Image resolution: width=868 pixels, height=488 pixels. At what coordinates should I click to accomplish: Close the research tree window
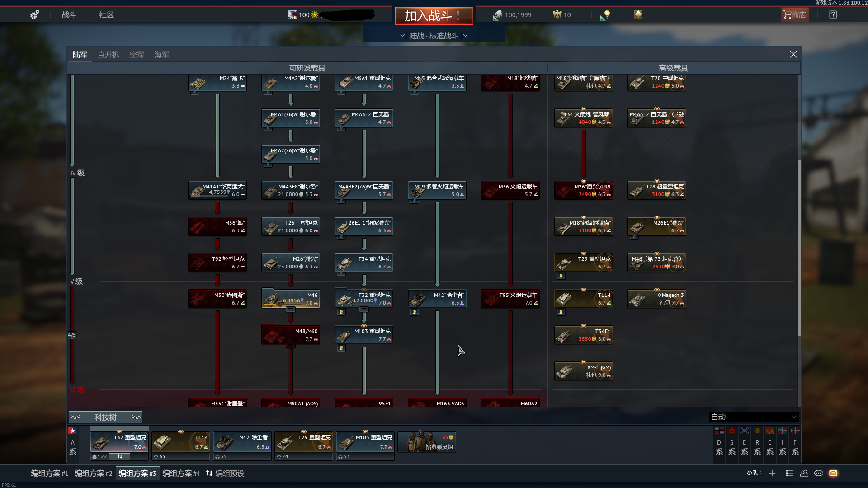(x=793, y=54)
